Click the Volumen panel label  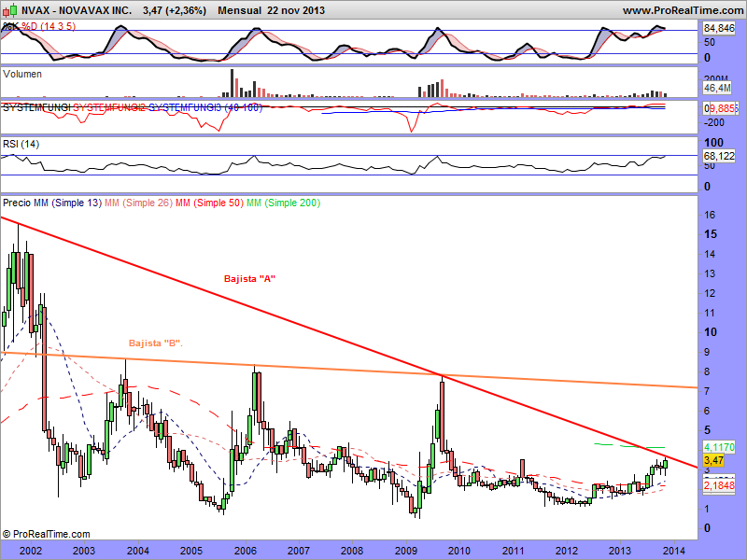pos(22,74)
